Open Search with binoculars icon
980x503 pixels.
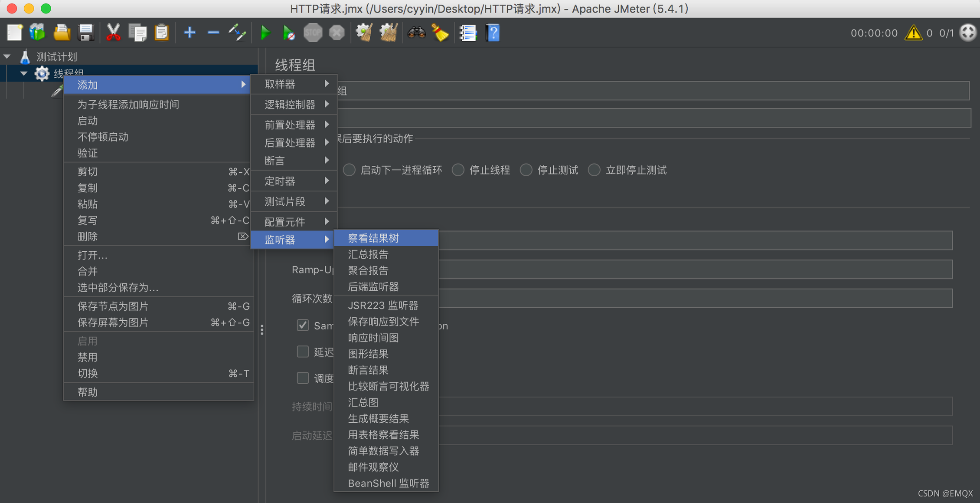coord(416,33)
